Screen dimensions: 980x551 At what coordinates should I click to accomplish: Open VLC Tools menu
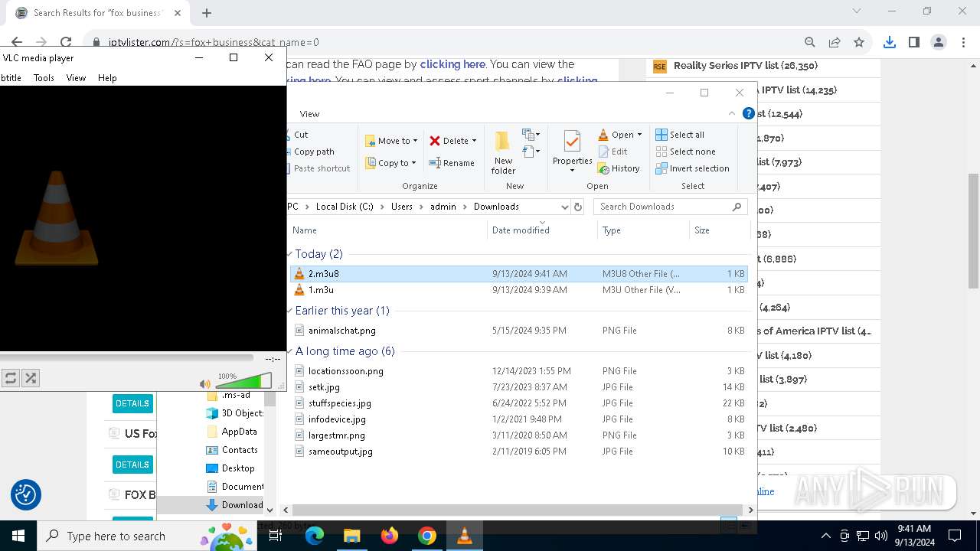[x=44, y=78]
